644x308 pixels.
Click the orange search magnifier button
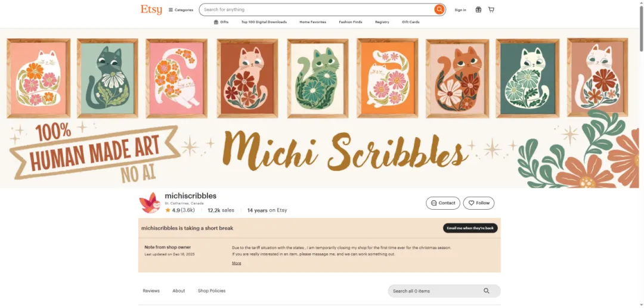tap(439, 10)
